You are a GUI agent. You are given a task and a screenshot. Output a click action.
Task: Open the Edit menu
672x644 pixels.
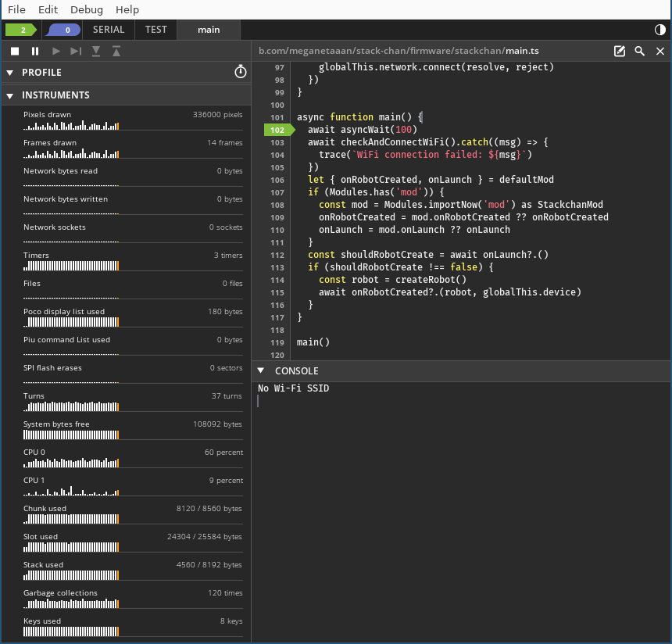tap(48, 9)
